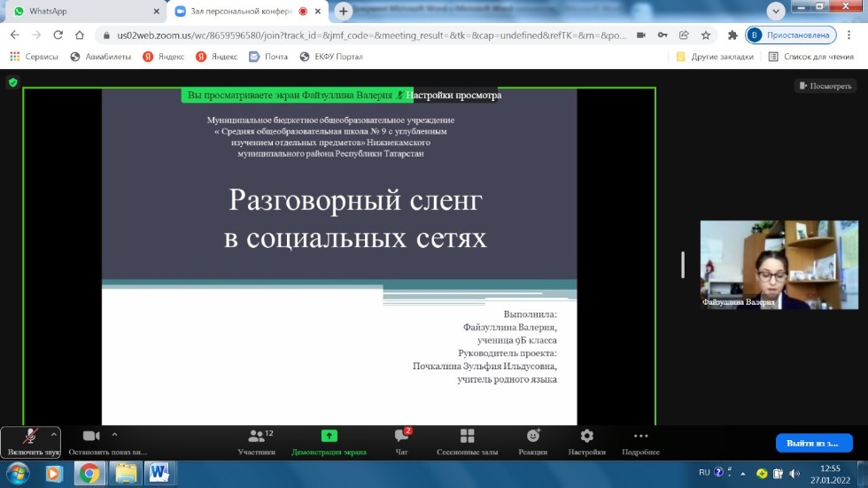
Task: Open Чат with unread messages
Action: pyautogui.click(x=402, y=442)
